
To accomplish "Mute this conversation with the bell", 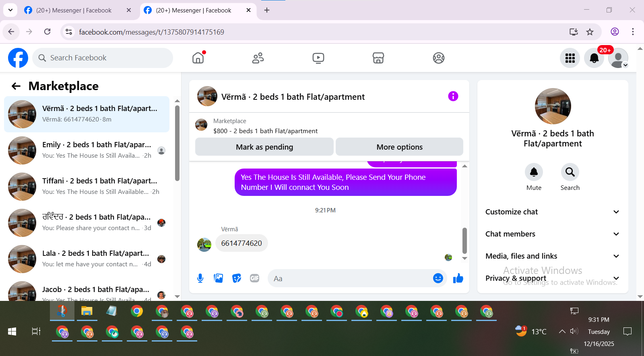I will [534, 172].
